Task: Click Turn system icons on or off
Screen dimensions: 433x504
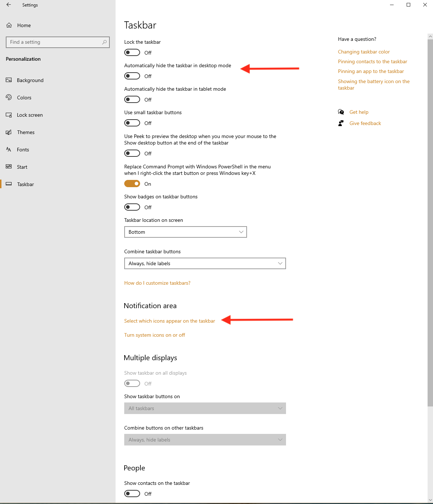Action: [x=155, y=335]
